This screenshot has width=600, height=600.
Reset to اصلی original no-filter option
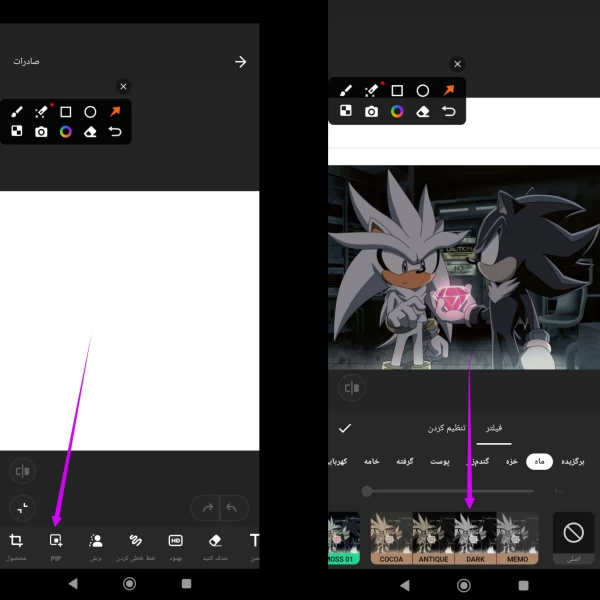(574, 538)
